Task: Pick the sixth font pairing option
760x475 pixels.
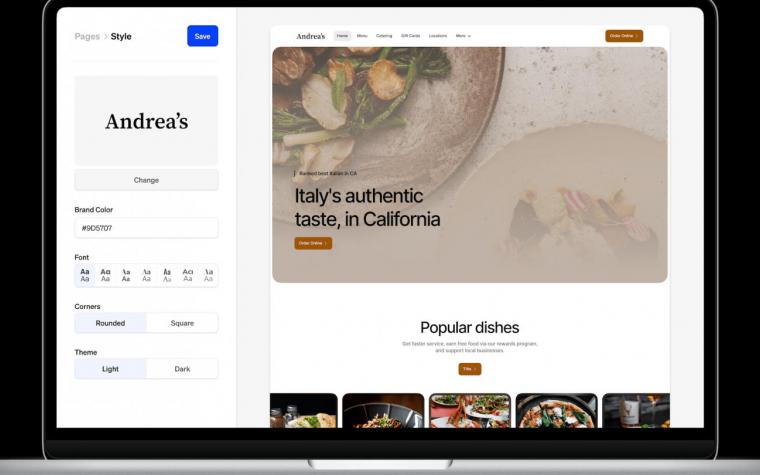Action: [188, 275]
